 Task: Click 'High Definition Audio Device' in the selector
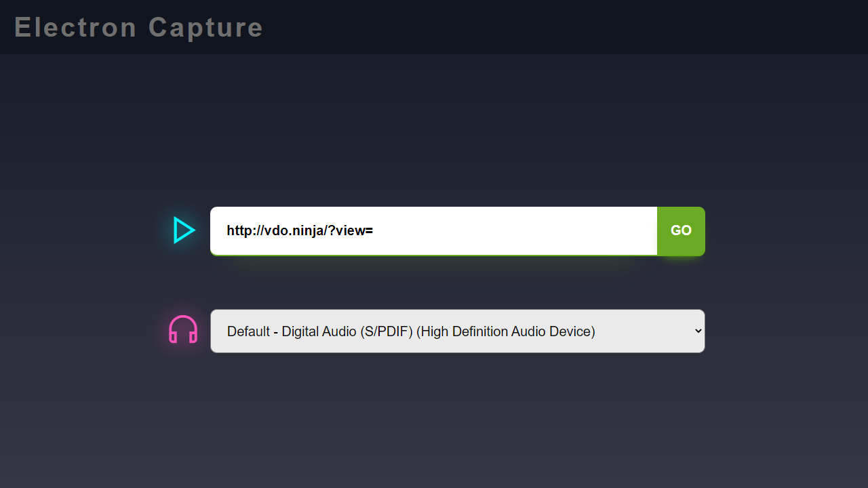506,331
